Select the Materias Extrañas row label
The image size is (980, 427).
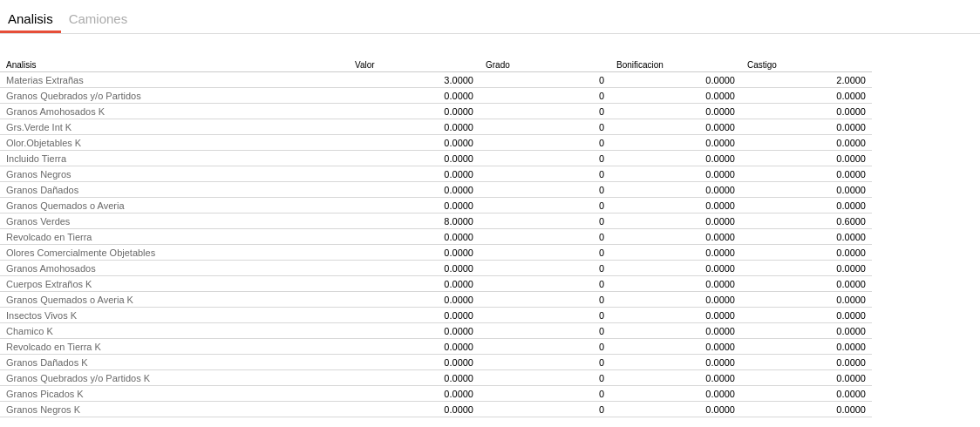tap(44, 80)
